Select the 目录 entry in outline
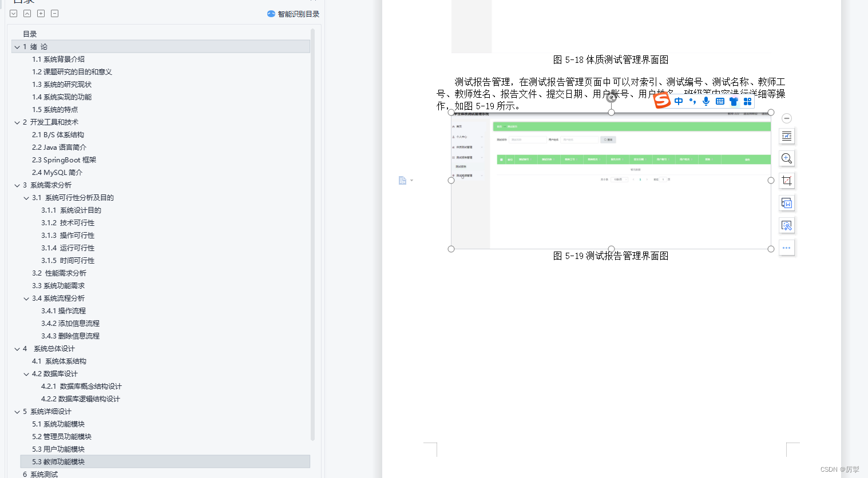The image size is (868, 478). (x=30, y=34)
